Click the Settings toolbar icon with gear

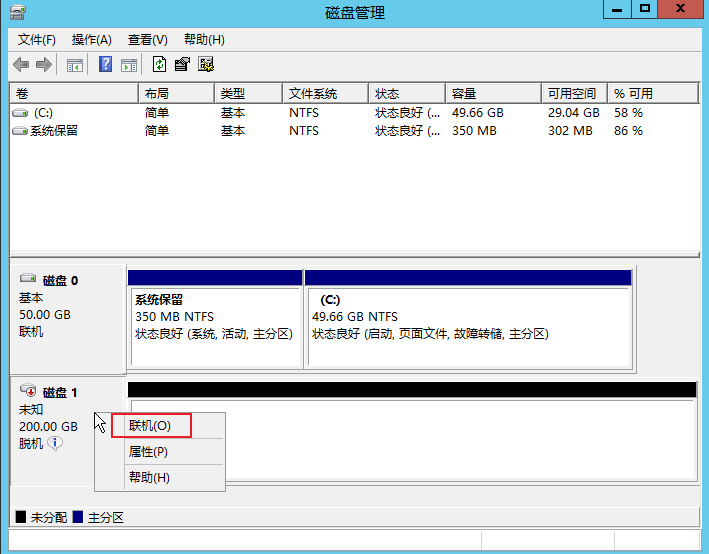click(x=206, y=64)
